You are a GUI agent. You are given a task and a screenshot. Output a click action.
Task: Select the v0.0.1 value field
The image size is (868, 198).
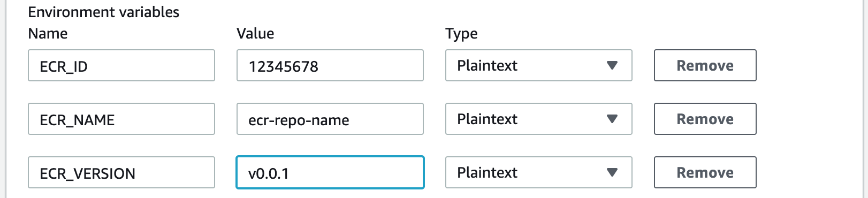(330, 172)
